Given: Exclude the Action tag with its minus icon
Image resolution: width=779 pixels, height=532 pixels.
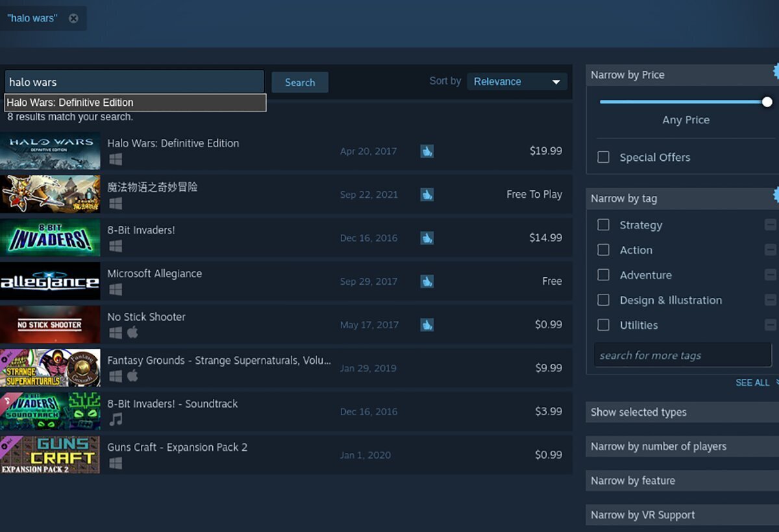Looking at the screenshot, I should (x=771, y=250).
